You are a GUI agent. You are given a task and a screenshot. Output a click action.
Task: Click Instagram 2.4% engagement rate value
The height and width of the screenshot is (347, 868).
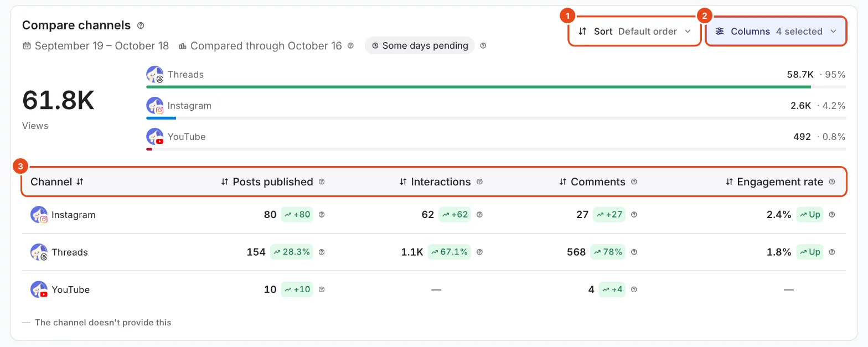pos(779,215)
